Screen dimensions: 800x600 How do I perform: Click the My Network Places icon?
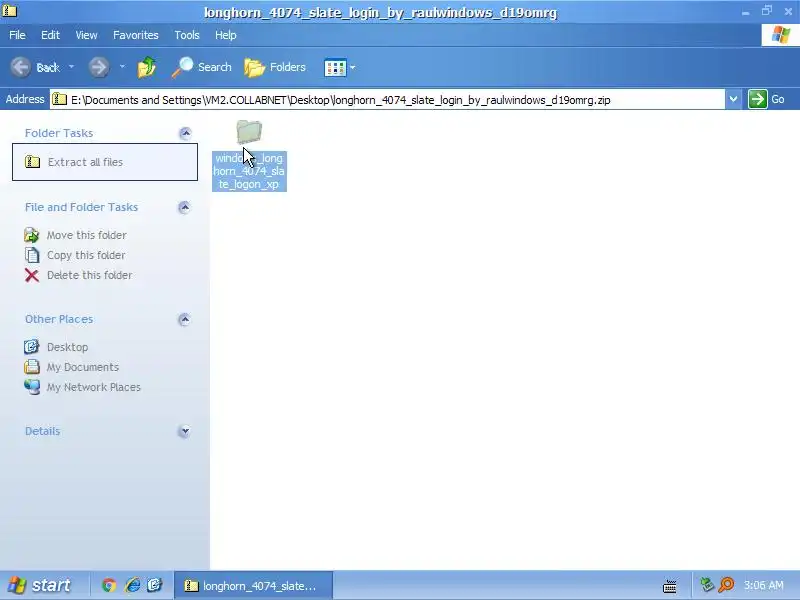point(32,387)
